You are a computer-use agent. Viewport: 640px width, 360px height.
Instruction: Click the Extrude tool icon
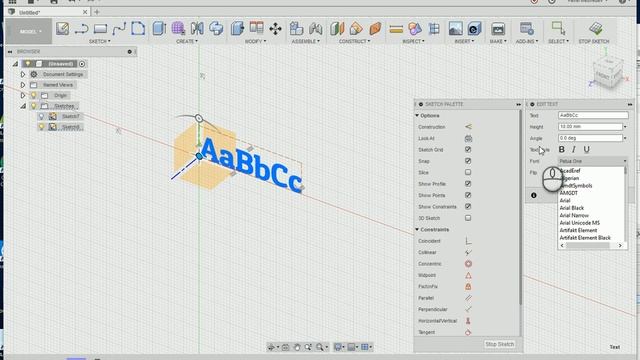(159, 29)
